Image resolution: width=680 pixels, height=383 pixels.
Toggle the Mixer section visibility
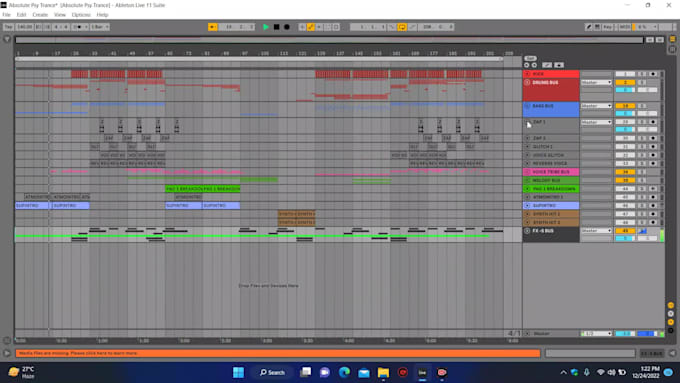(x=671, y=322)
